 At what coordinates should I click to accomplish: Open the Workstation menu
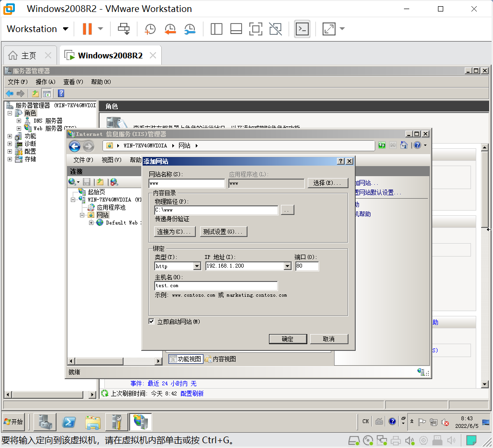pyautogui.click(x=37, y=29)
